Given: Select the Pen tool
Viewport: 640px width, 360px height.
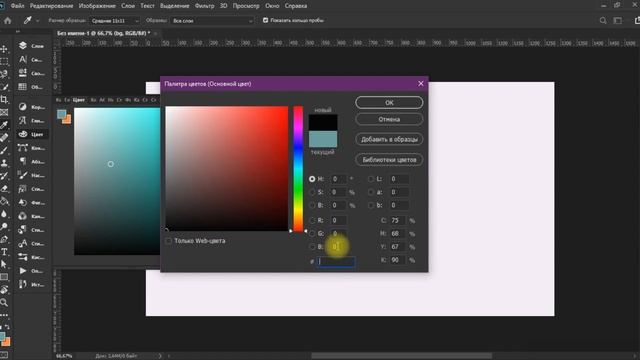Looking at the screenshot, I should pyautogui.click(x=4, y=239).
